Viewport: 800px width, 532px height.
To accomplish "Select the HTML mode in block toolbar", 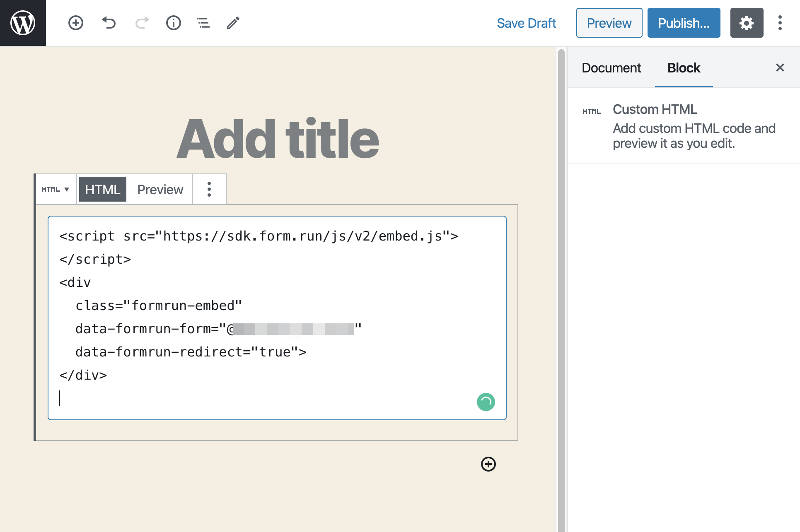I will click(x=102, y=189).
